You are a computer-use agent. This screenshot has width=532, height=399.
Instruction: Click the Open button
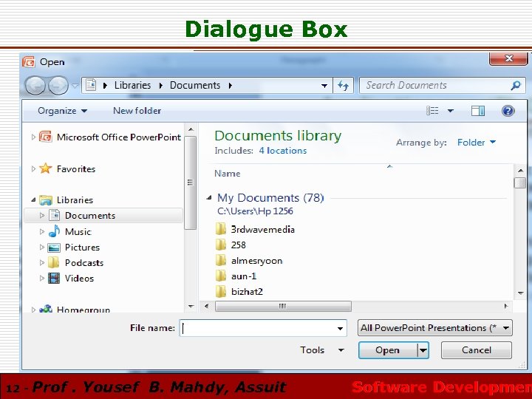388,349
